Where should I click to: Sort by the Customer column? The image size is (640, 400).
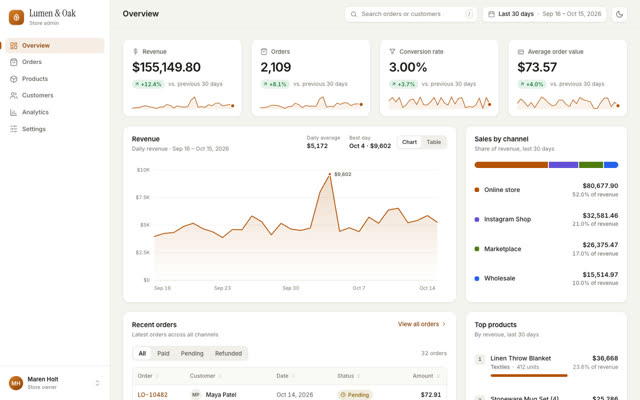tap(206, 376)
